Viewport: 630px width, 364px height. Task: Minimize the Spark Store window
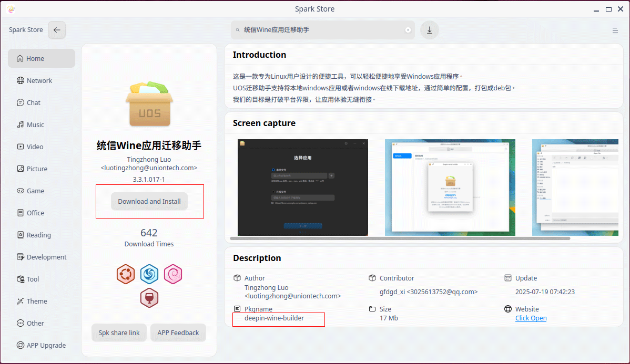coord(596,9)
